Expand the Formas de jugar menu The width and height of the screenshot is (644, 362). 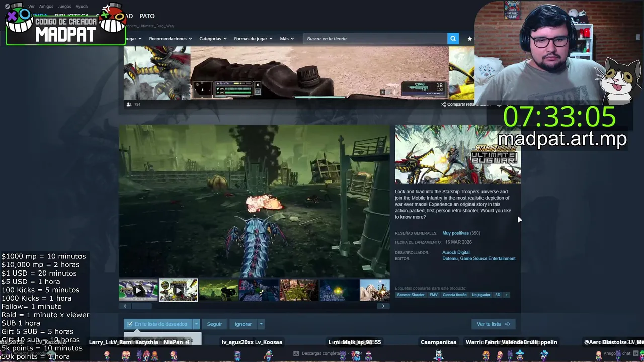tap(253, 39)
